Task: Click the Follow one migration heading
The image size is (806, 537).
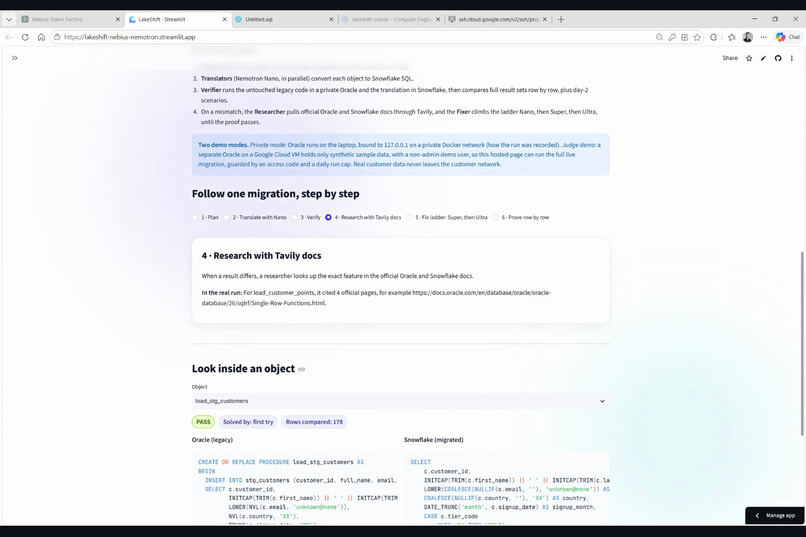Action: 276,194
